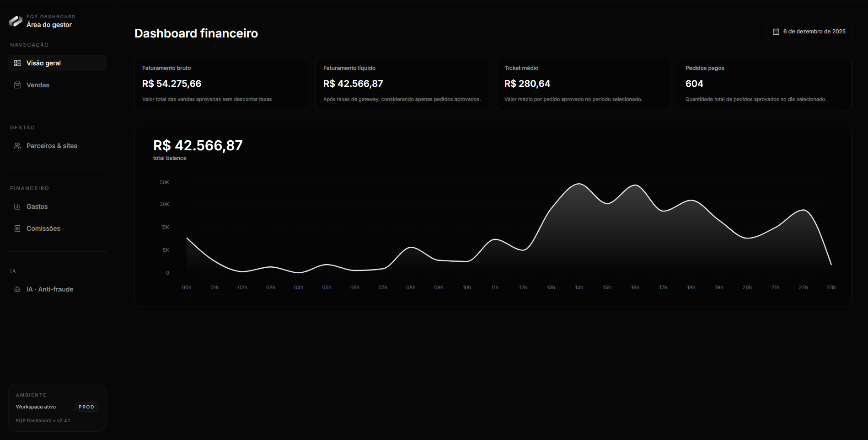
Task: Click the EQP Dashboard v2.4.1 version link
Action: tap(43, 420)
